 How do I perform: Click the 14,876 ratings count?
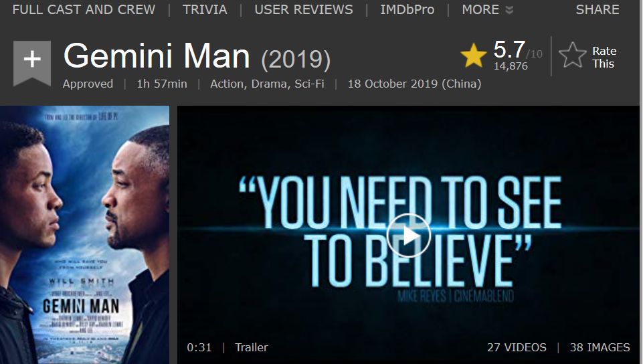click(511, 66)
